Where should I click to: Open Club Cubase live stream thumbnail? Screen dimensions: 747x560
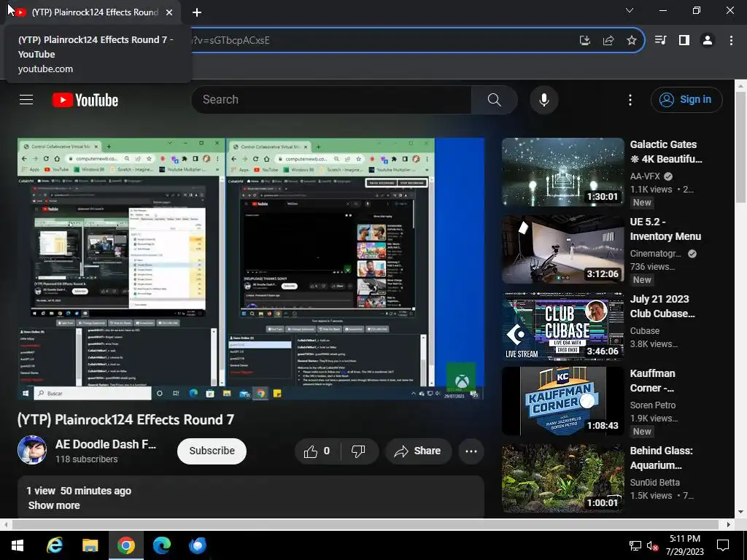562,327
